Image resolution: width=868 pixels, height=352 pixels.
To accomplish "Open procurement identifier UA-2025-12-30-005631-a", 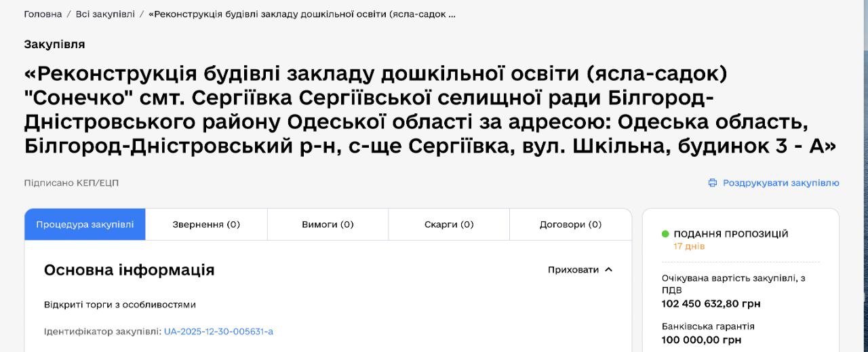I will (218, 332).
